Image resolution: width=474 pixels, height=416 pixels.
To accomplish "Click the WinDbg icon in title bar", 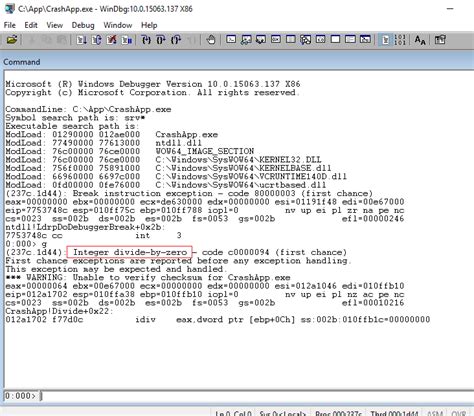I will coord(10,9).
